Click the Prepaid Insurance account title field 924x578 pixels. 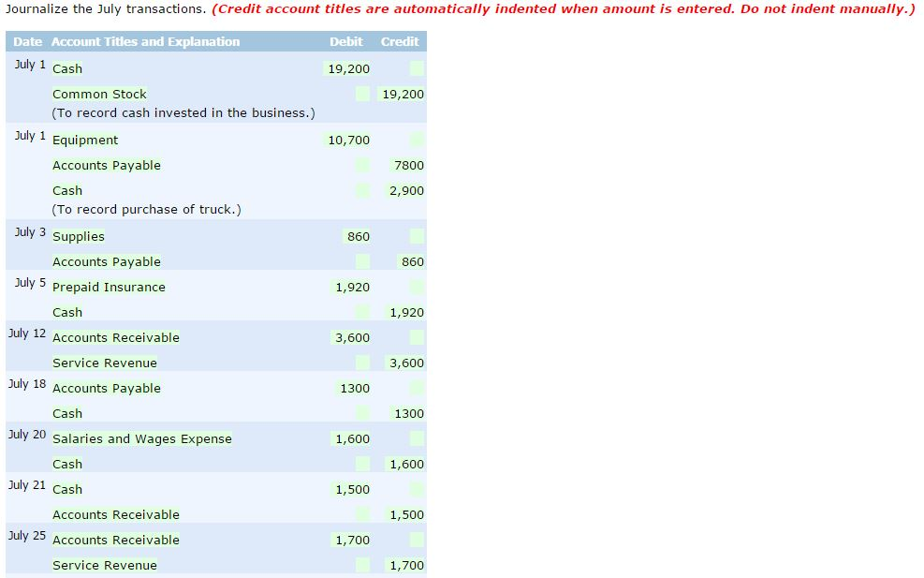(110, 287)
